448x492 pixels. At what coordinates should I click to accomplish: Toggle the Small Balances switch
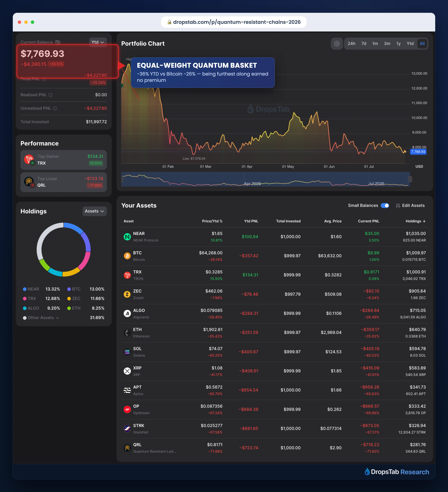[385, 206]
